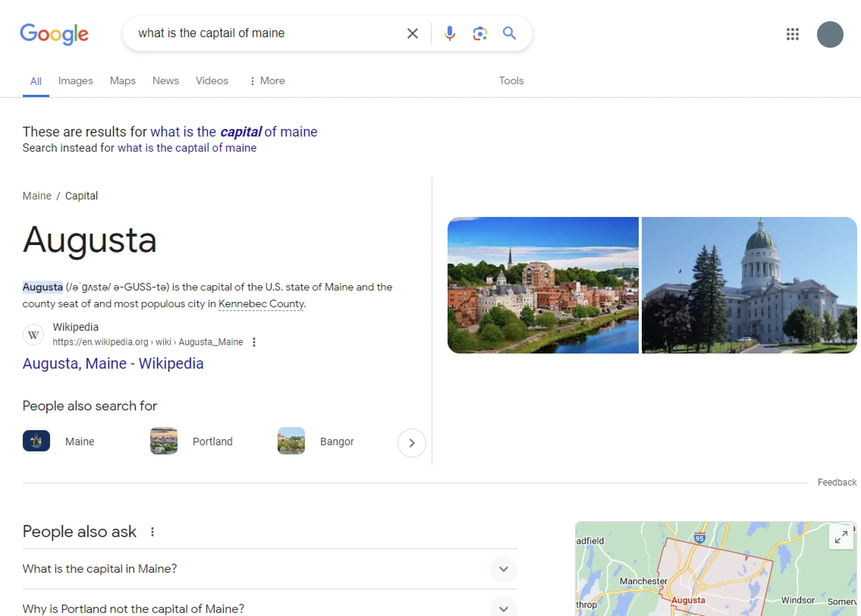Expand 'Why is Portland not the capital'

click(270, 608)
